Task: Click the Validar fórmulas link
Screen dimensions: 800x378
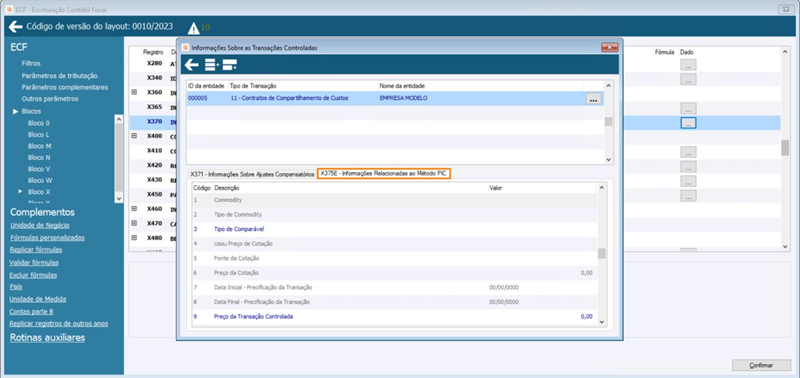Action: [34, 263]
